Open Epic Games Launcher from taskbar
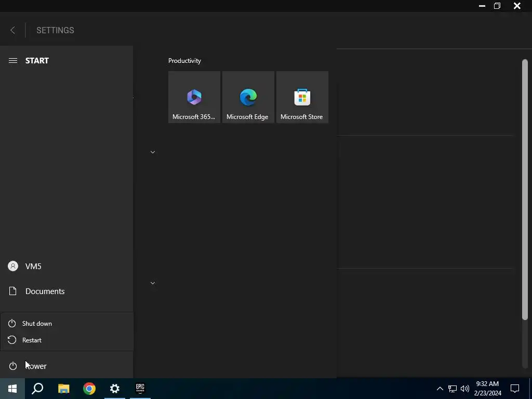Image resolution: width=532 pixels, height=399 pixels. click(140, 389)
